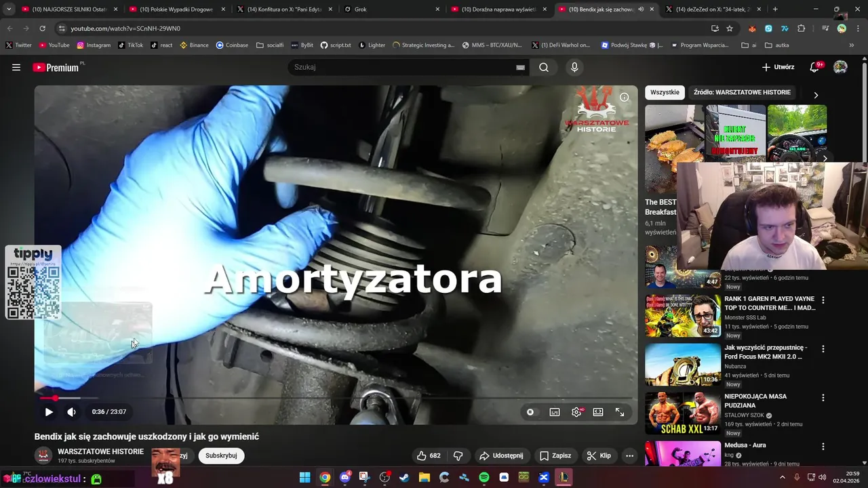Open more actions three-dot menu under video

click(629, 455)
